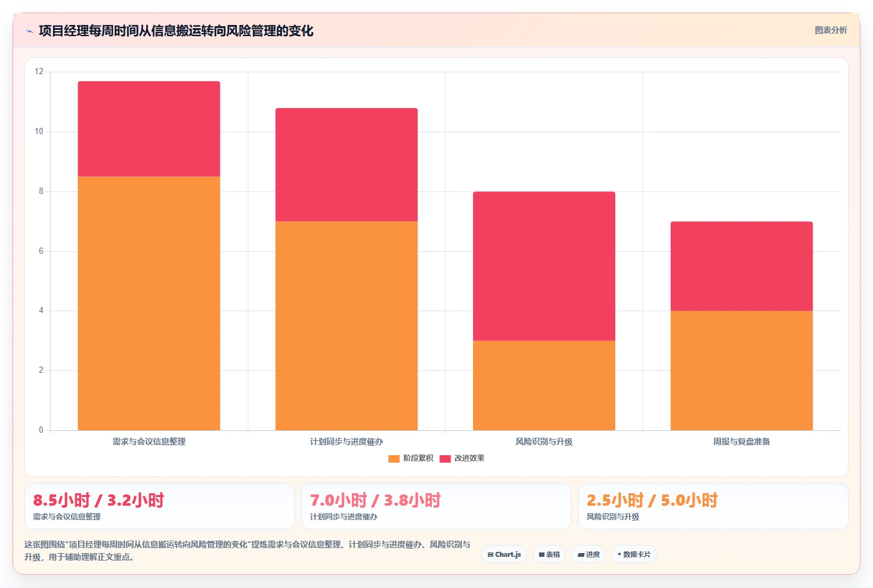Screen dimensions: 873x588
Task: Click the y-axis value 0
Action: coord(41,430)
